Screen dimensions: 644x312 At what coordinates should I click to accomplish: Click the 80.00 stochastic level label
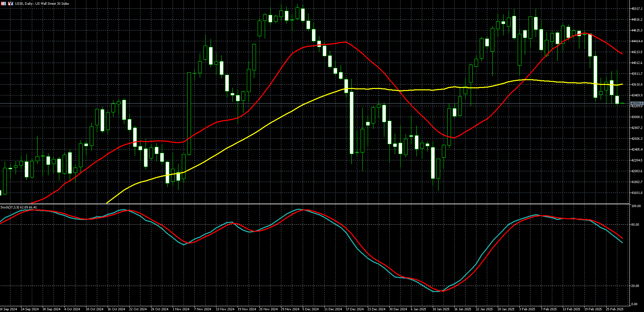tap(635, 225)
